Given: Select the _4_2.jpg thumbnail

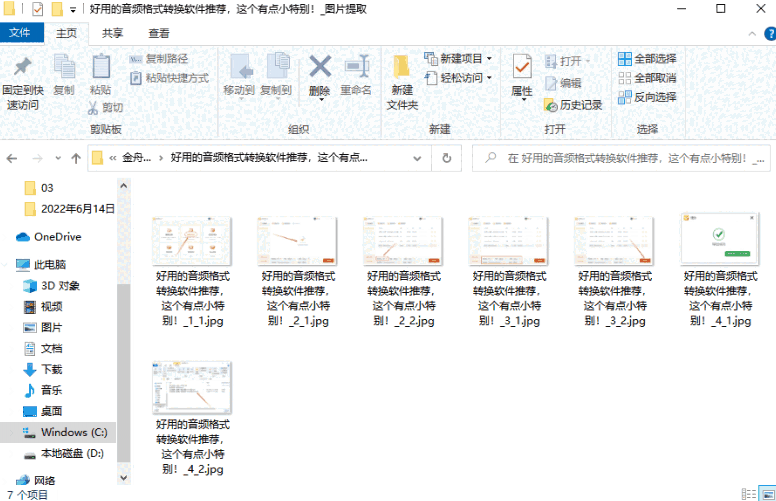Looking at the screenshot, I should coord(192,388).
